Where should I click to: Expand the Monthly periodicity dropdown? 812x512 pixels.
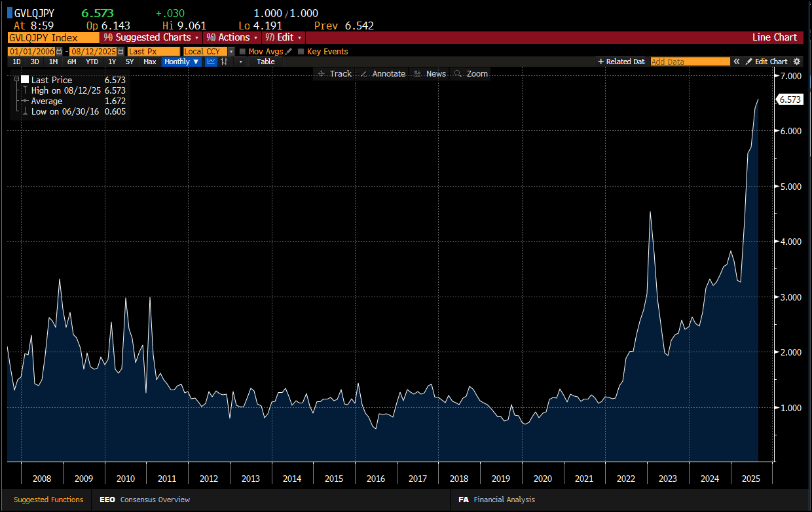182,62
